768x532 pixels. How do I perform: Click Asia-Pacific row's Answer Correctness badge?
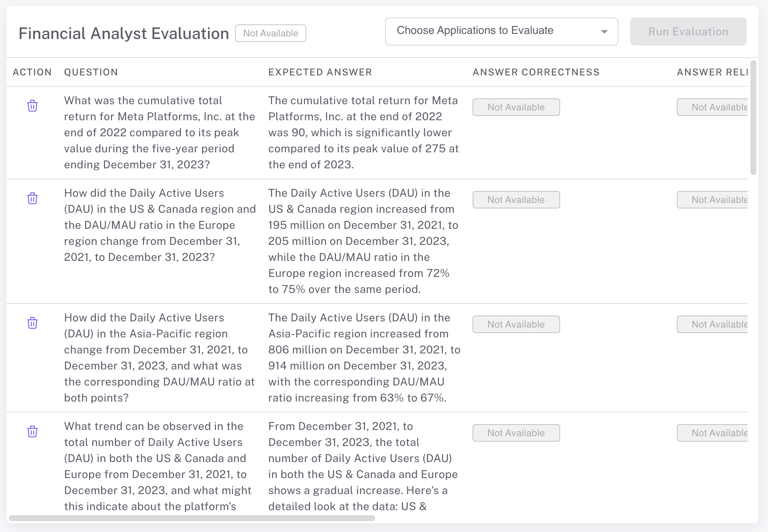pos(516,324)
